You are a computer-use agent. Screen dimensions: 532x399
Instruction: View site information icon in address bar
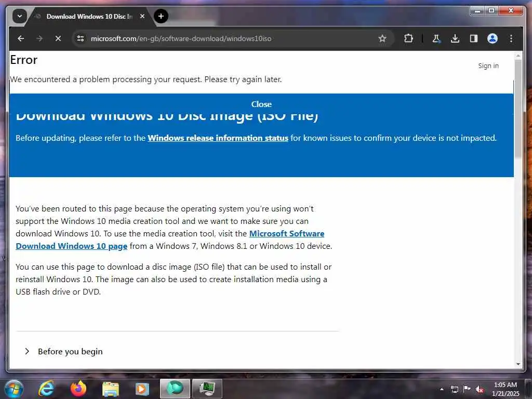click(81, 38)
